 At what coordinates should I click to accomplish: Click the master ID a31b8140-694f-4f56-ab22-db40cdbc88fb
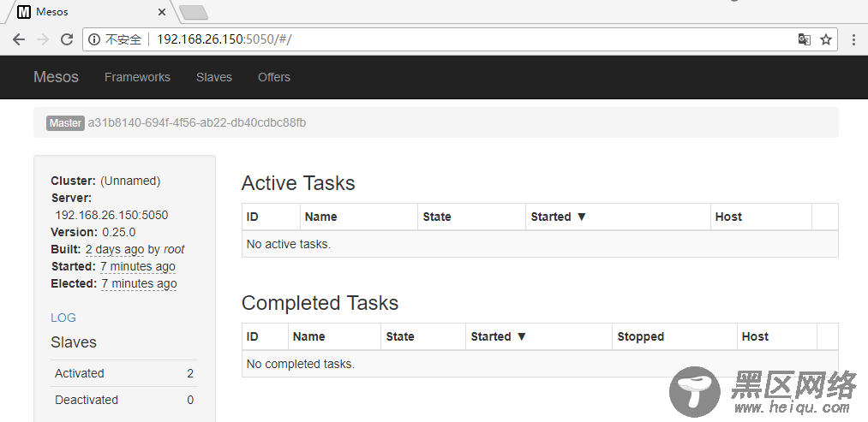click(x=196, y=122)
